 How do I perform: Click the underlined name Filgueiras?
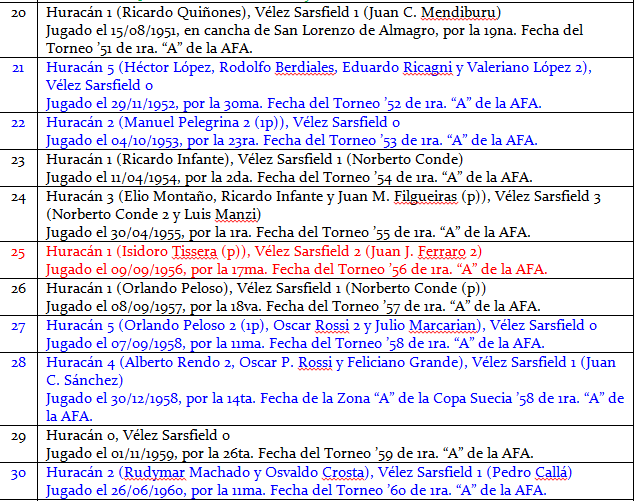pos(425,196)
